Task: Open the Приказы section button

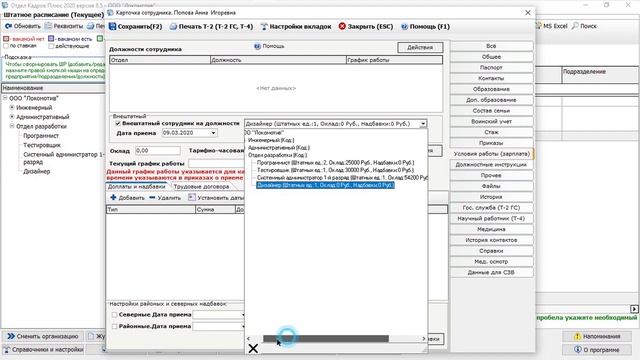Action: click(x=491, y=143)
